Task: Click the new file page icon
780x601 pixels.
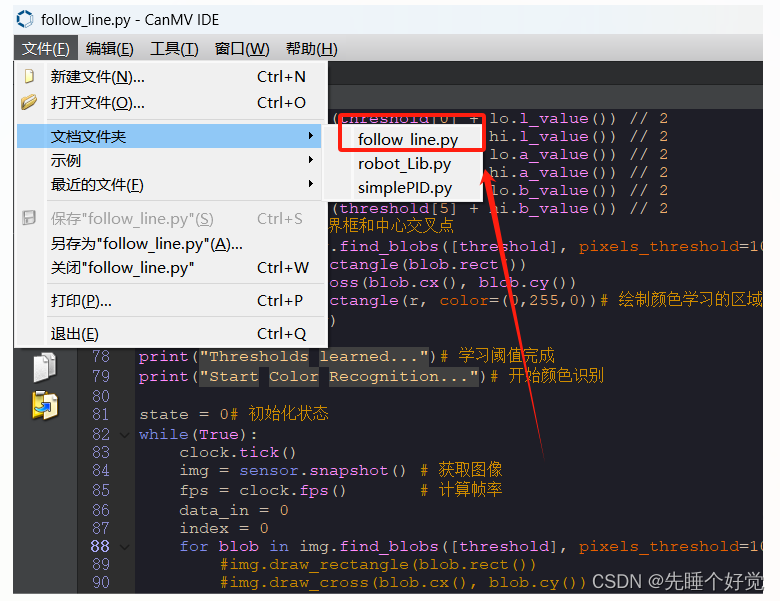Action: pyautogui.click(x=29, y=77)
